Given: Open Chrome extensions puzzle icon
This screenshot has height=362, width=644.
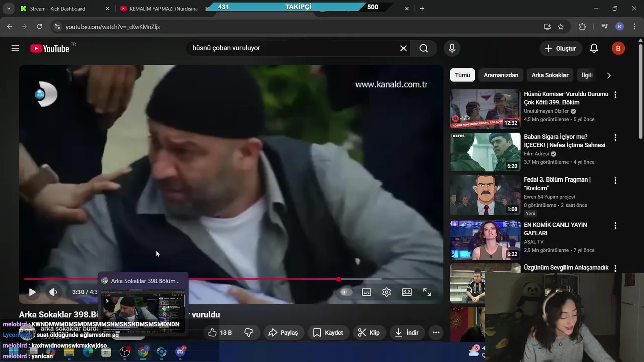Looking at the screenshot, I should tap(582, 26).
